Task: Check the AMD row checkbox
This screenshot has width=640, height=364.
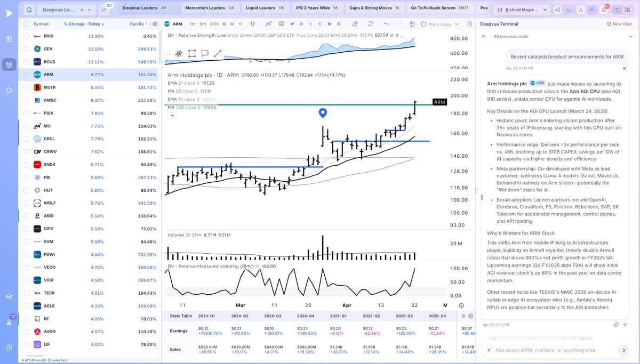Action: click(x=26, y=216)
